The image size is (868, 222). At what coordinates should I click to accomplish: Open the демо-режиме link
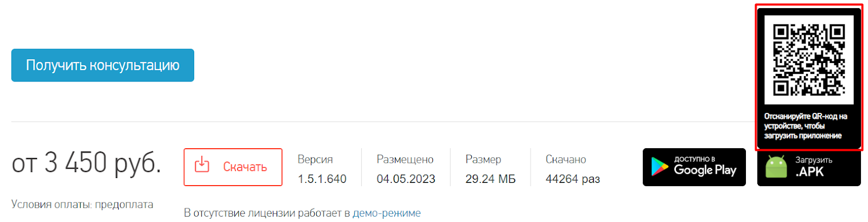(387, 213)
